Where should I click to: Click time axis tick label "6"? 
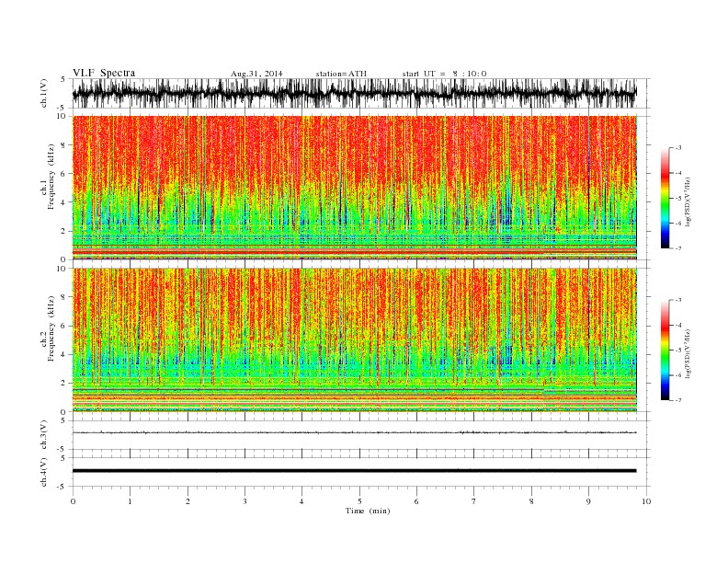point(416,501)
